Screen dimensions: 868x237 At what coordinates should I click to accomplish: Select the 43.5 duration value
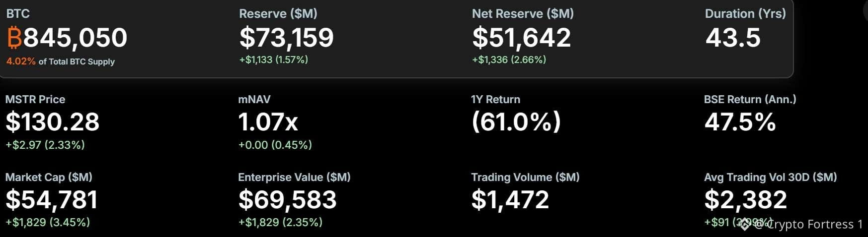point(733,38)
